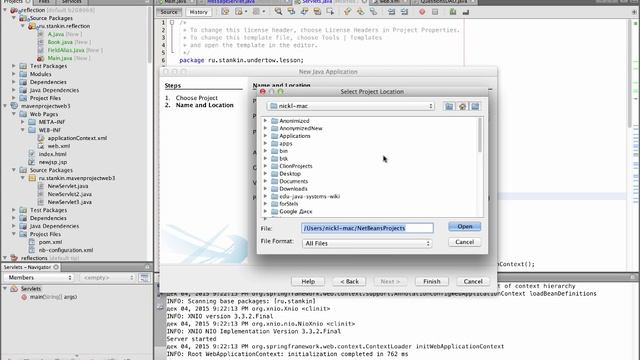Expand the Anonimized folder
This screenshot has width=640, height=360.
pos(265,121)
